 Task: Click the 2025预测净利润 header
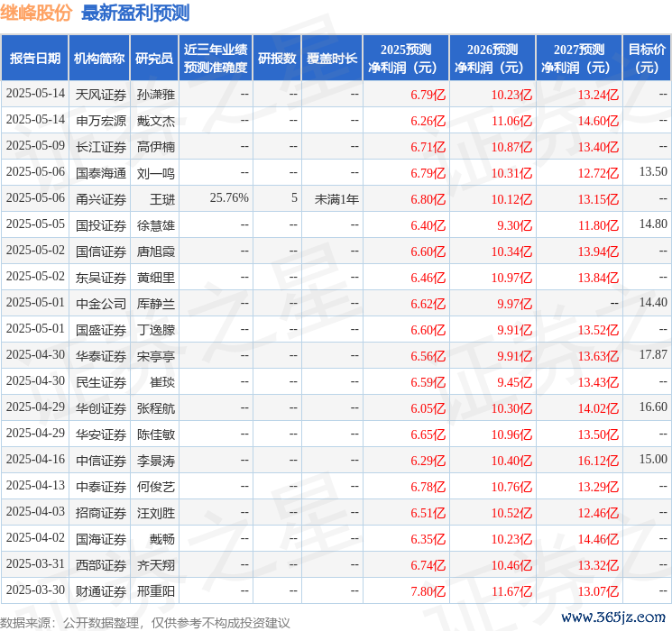coord(405,59)
